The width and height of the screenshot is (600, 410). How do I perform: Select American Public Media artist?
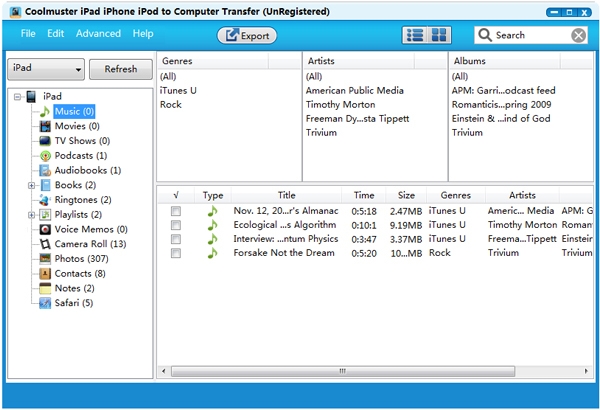click(x=354, y=91)
